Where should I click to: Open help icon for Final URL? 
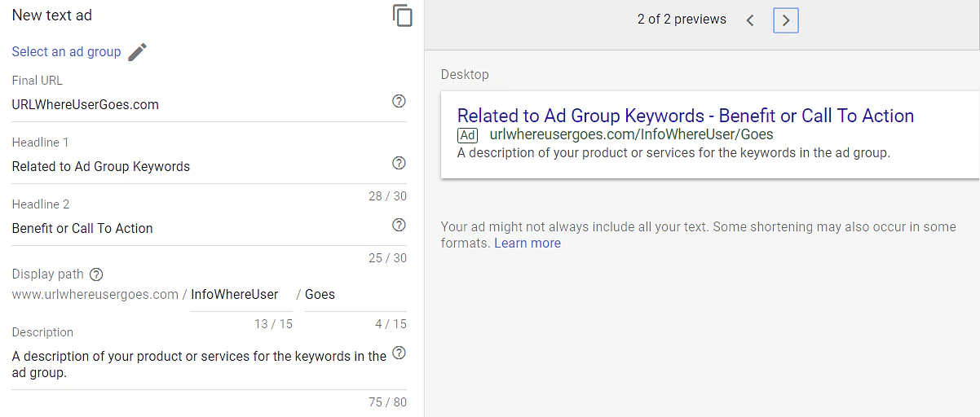(399, 101)
